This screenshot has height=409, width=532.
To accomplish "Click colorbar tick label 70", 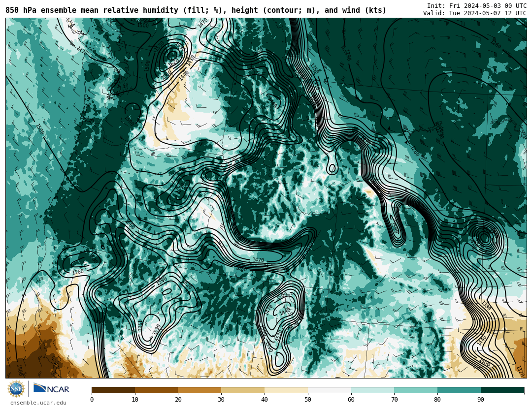I will tap(394, 400).
